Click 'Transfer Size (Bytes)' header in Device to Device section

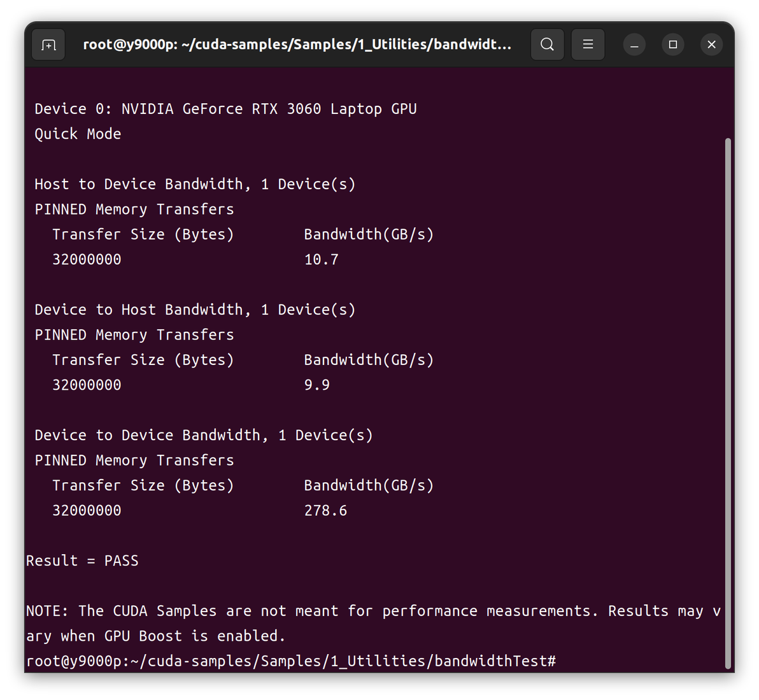(143, 485)
